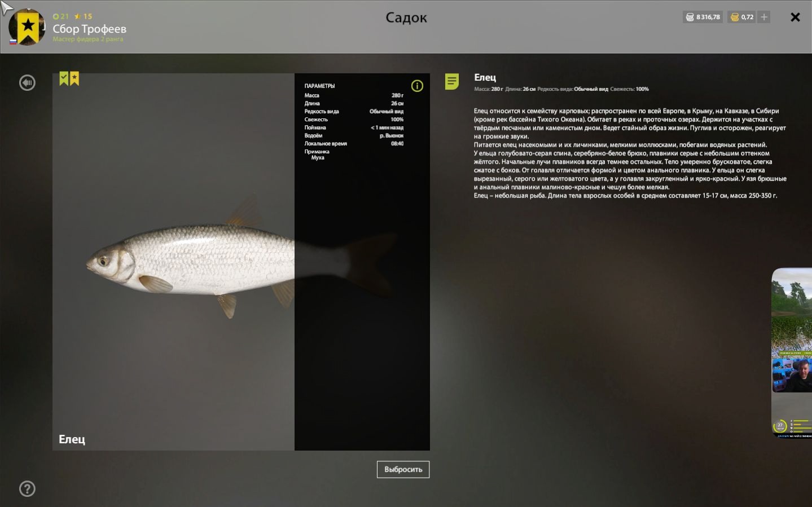Viewport: 812px width, 507px height.
Task: Select the Свежесть 100% row
Action: point(354,119)
